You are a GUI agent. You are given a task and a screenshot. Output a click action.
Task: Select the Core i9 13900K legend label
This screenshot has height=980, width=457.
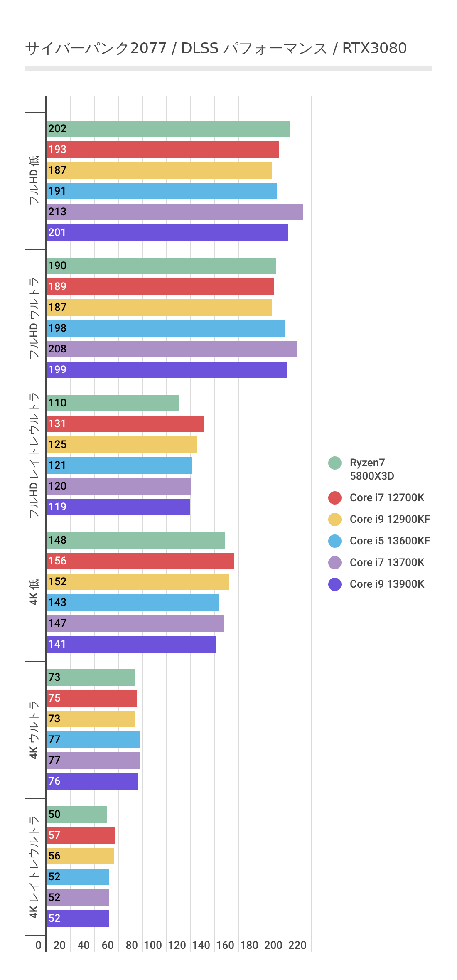pos(387,584)
